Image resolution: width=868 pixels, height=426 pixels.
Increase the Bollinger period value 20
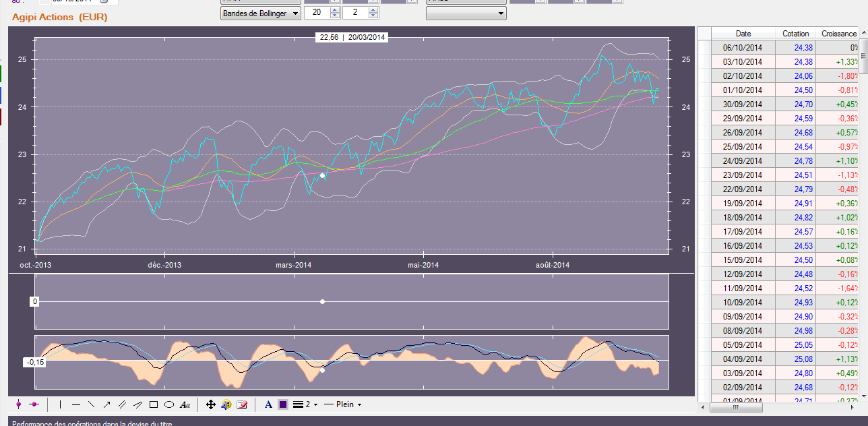[x=335, y=10]
